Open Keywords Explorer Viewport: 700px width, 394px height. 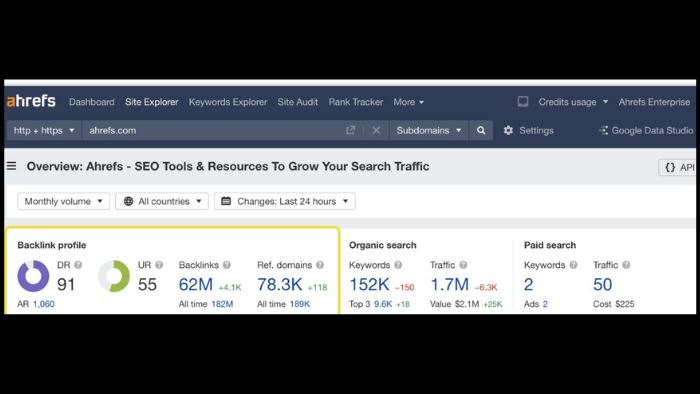228,102
